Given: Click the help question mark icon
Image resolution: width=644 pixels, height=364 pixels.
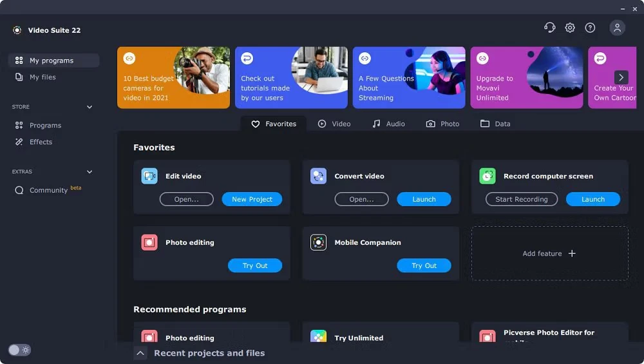Looking at the screenshot, I should coord(590,28).
